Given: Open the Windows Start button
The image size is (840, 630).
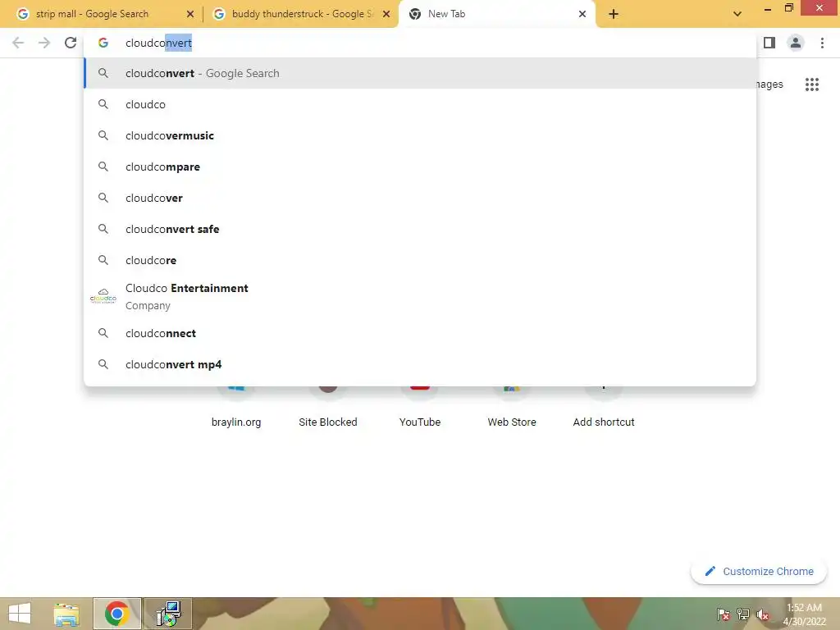Looking at the screenshot, I should click(x=20, y=614).
